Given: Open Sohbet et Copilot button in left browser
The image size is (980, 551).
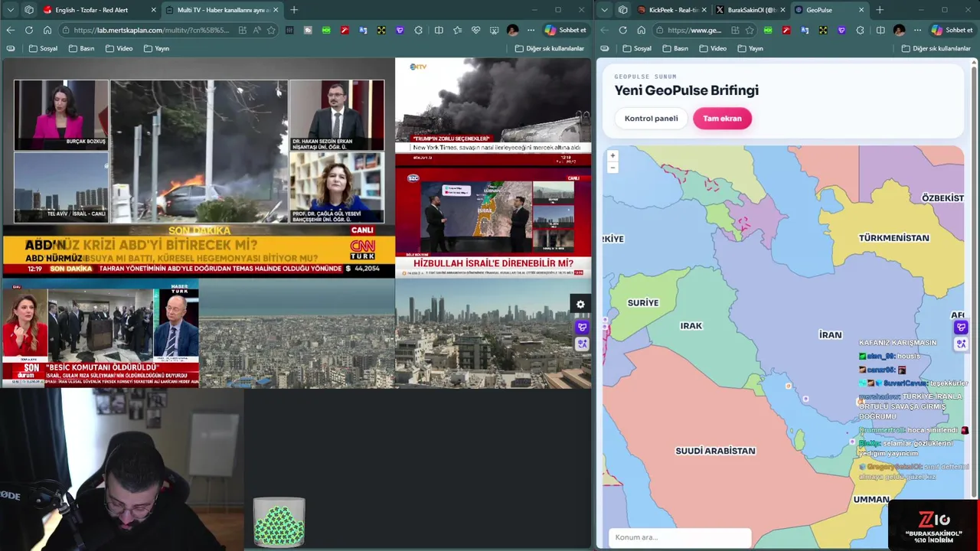Looking at the screenshot, I should click(x=566, y=30).
